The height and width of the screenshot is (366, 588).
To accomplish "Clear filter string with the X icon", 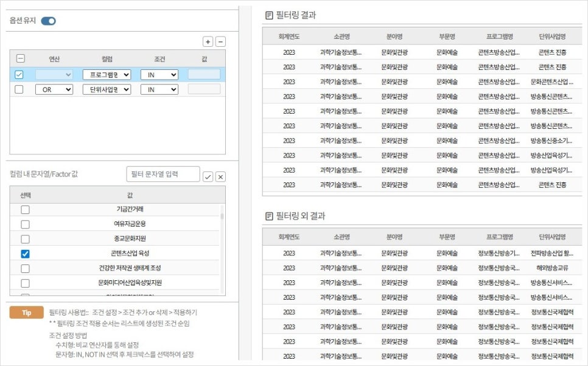I will 220,176.
